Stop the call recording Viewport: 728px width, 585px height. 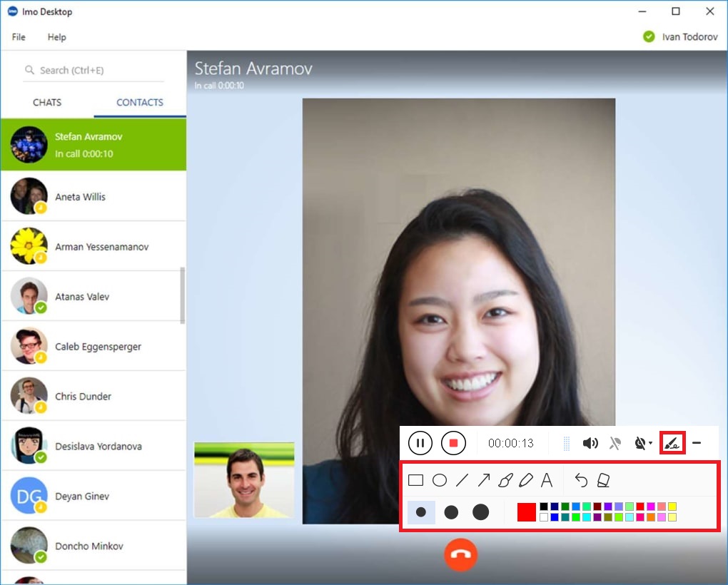(x=453, y=442)
